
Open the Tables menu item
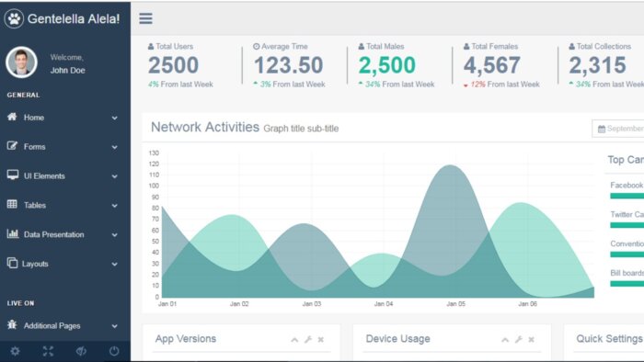[65, 206]
